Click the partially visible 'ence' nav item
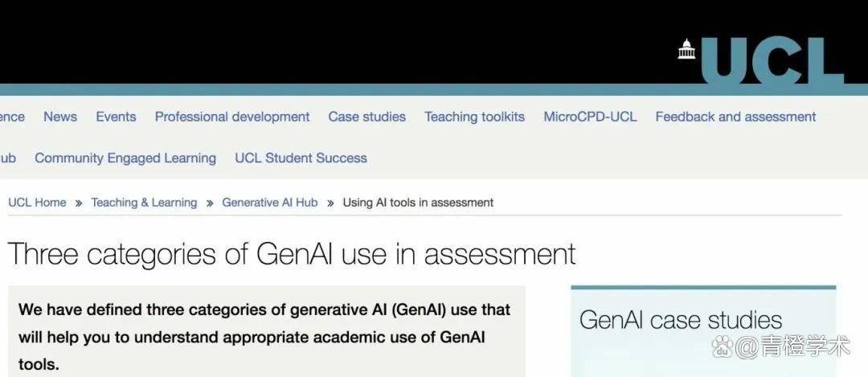Screen dimensions: 868x377 (x=12, y=117)
